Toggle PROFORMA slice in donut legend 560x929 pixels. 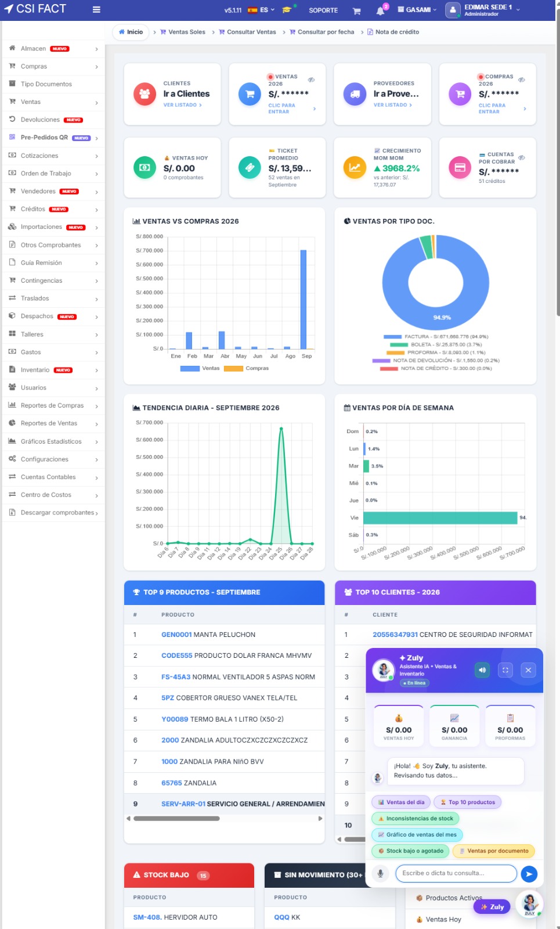[436, 352]
